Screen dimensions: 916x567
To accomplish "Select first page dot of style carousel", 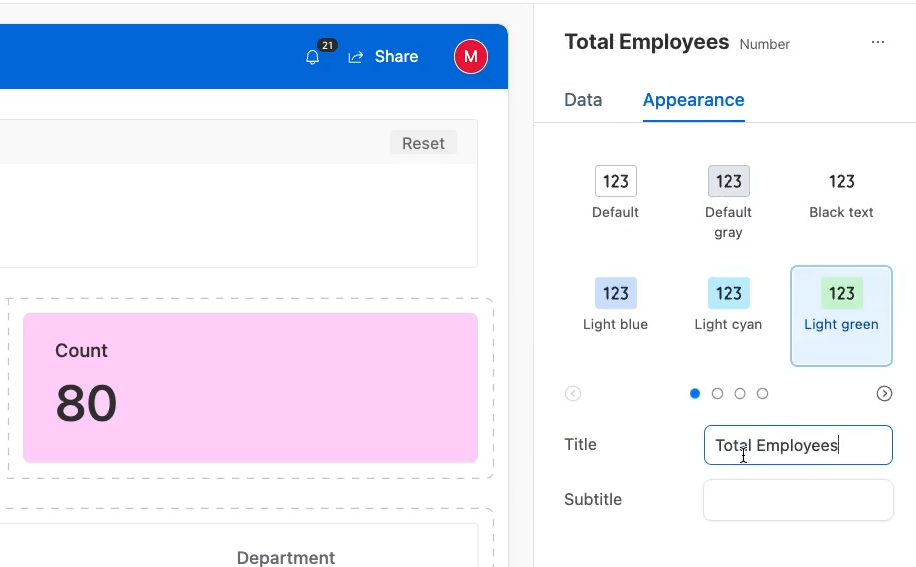I will click(695, 394).
